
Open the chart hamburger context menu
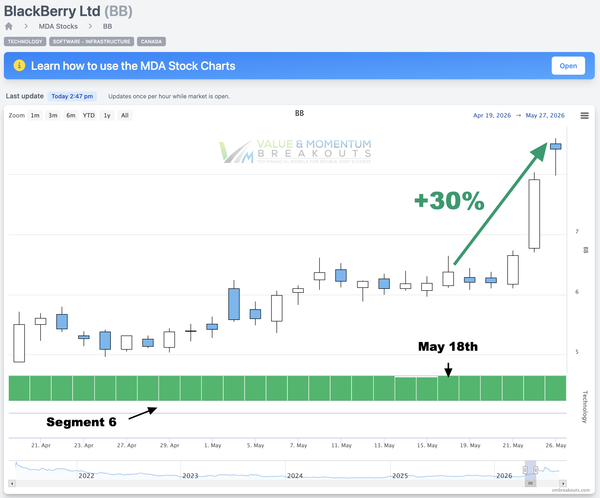[x=584, y=115]
